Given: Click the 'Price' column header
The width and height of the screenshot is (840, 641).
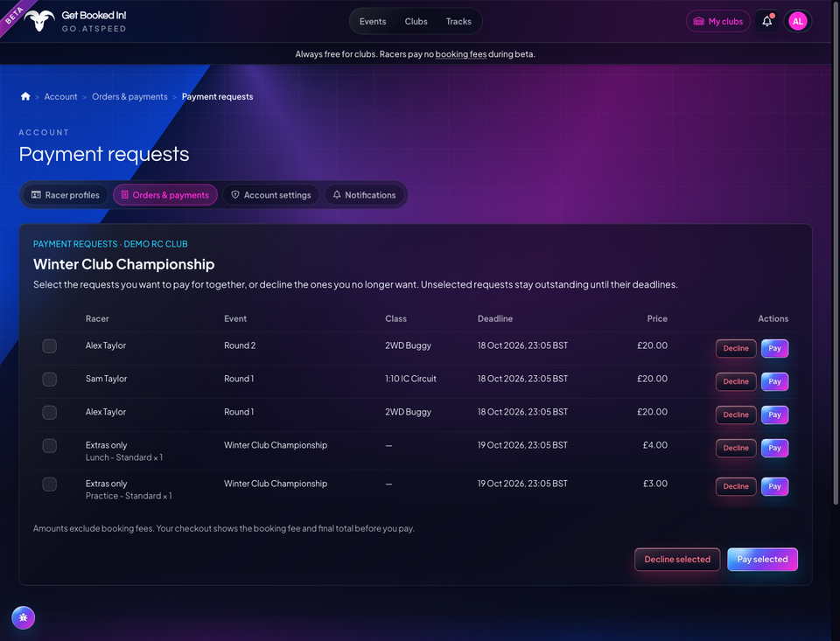Looking at the screenshot, I should pyautogui.click(x=657, y=318).
